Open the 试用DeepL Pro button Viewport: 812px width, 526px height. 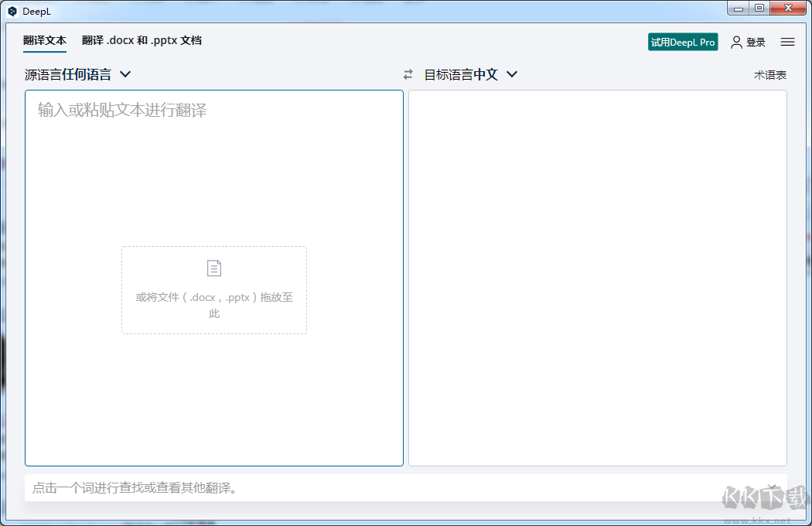pos(683,42)
